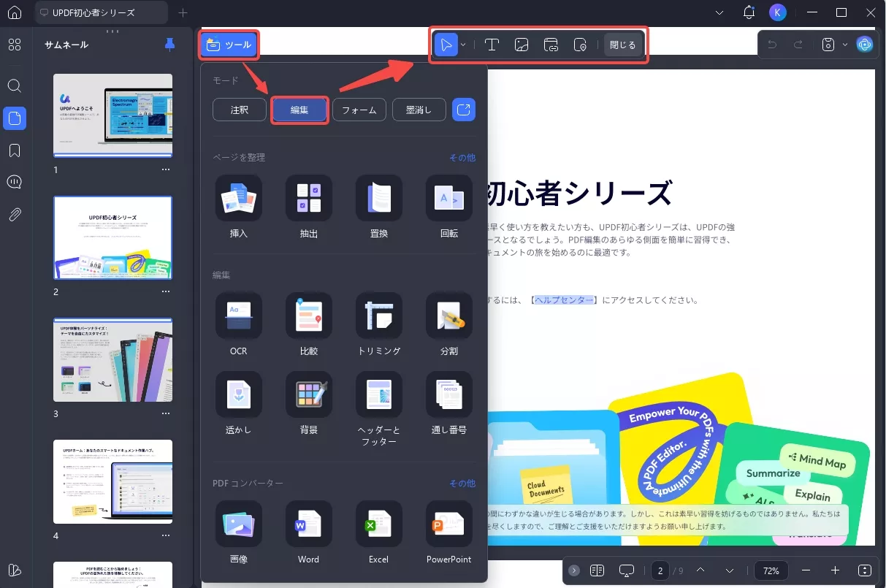Click the ヘルプセンター link in document
The height and width of the screenshot is (588, 886).
click(x=563, y=299)
